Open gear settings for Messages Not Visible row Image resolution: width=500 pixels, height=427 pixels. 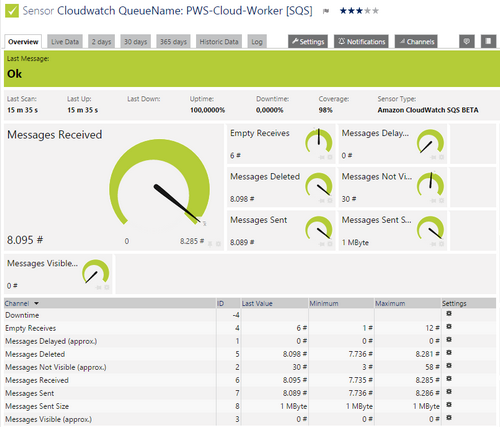point(449,366)
